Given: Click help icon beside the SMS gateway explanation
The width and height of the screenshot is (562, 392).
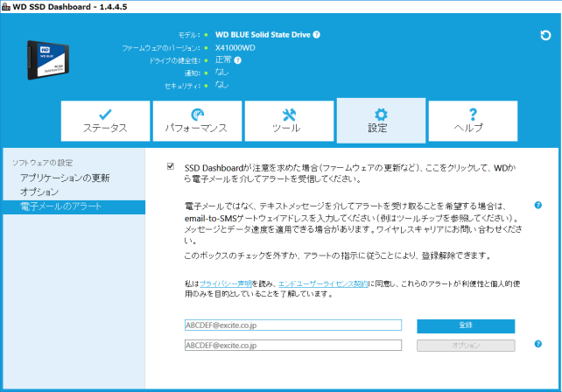Looking at the screenshot, I should click(538, 205).
